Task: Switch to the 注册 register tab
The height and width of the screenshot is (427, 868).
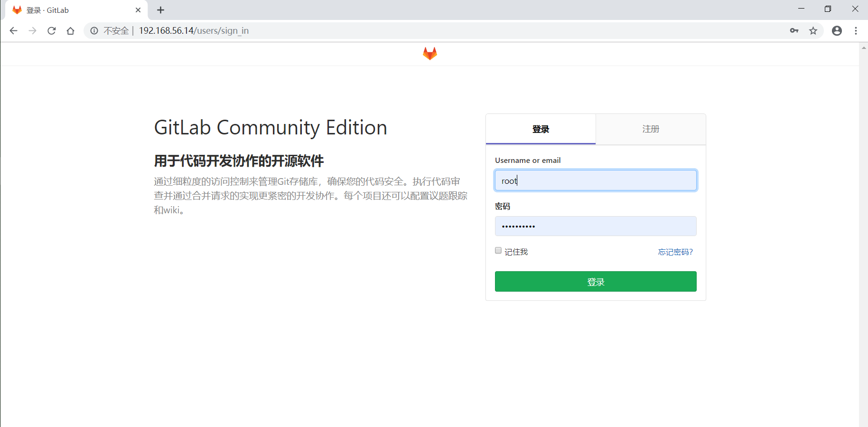Action: [651, 129]
